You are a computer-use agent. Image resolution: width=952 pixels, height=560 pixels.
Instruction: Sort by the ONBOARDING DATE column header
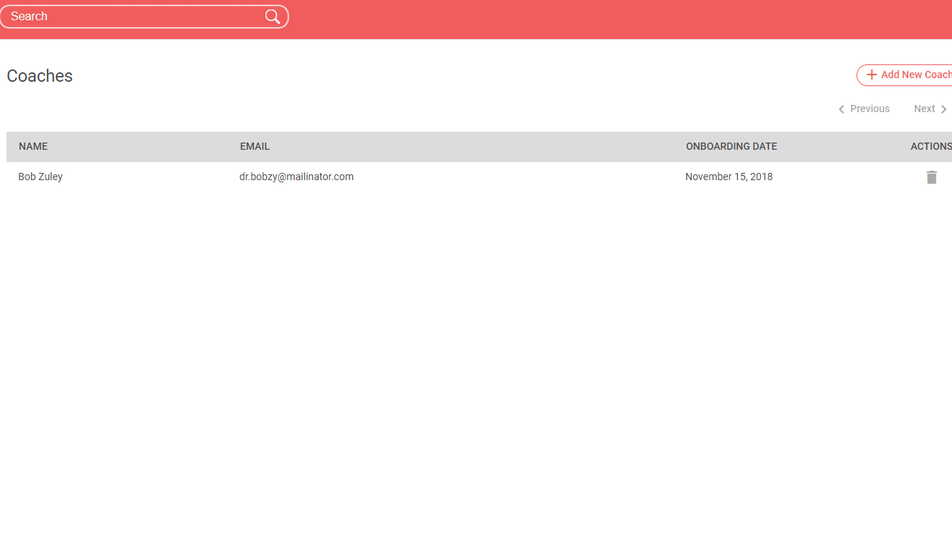pos(731,146)
